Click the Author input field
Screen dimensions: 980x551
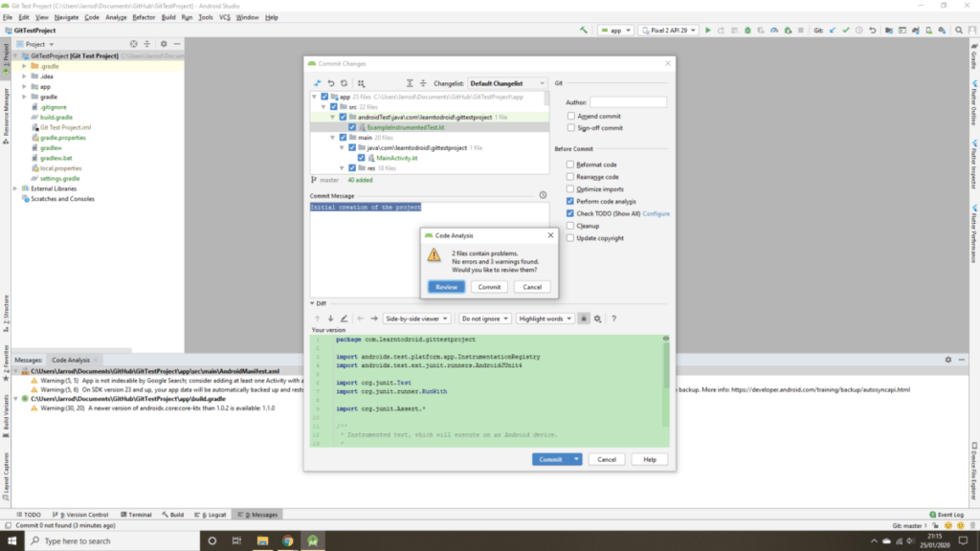(628, 102)
